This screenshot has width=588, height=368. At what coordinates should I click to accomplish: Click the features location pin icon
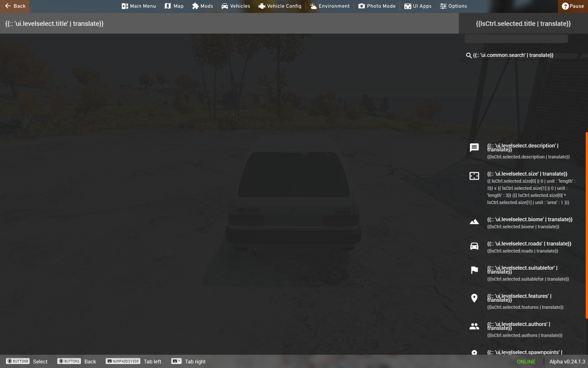(x=474, y=298)
